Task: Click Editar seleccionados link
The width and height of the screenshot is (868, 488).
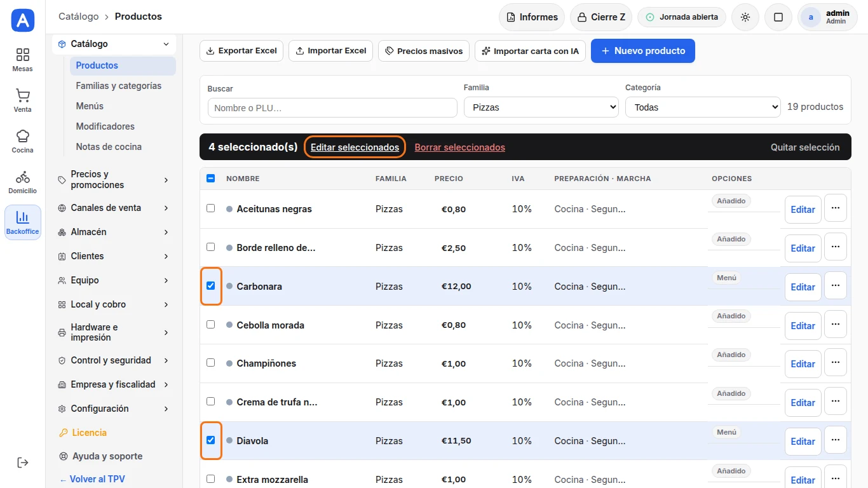Action: [x=355, y=147]
